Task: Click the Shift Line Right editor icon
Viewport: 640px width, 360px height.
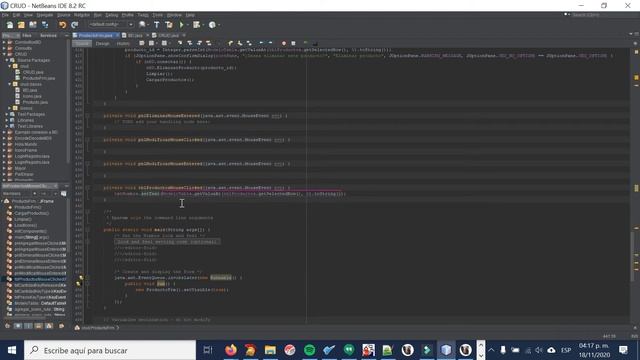Action: click(270, 43)
